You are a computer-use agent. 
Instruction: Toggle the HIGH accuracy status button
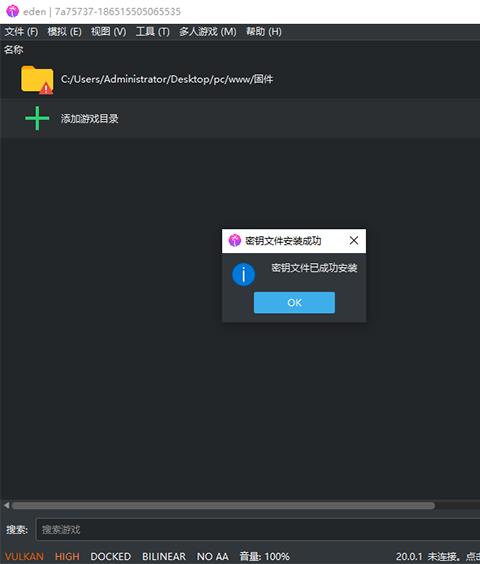tap(67, 556)
